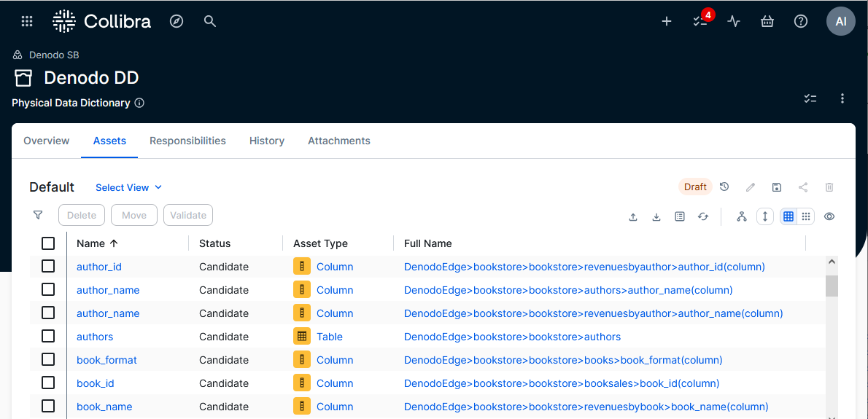Image resolution: width=868 pixels, height=419 pixels.
Task: Open the book_id name link
Action: click(96, 383)
